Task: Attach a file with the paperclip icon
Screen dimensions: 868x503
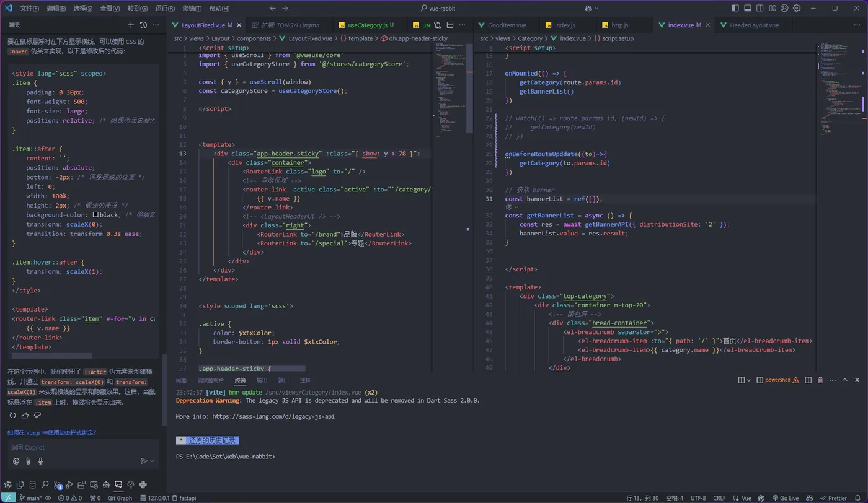Action: coord(29,461)
